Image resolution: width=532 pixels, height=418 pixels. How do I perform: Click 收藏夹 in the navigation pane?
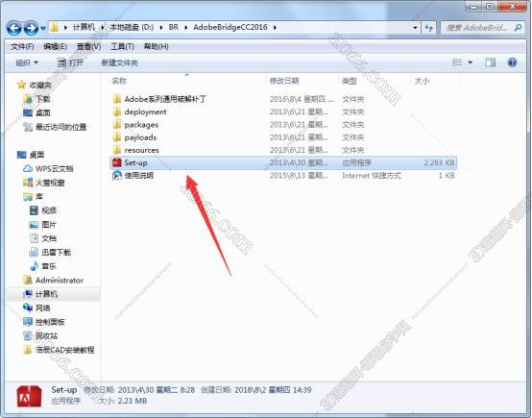[40, 85]
